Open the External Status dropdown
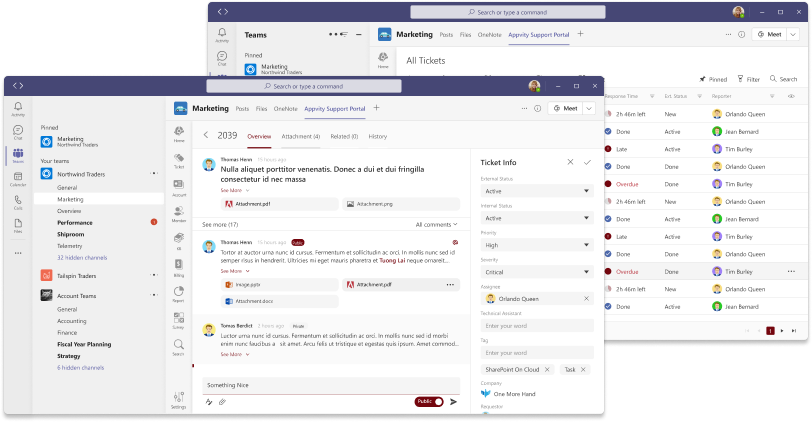 coord(537,191)
